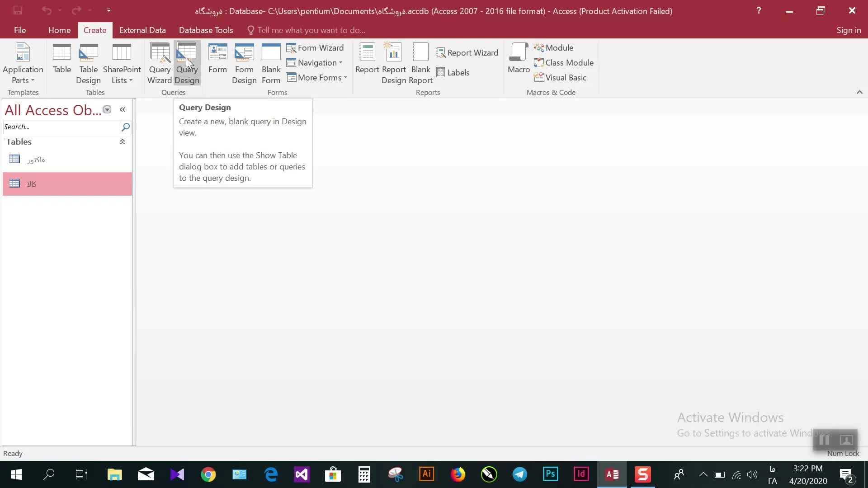Click the Save icon in quick access toolbar
Image resolution: width=868 pixels, height=488 pixels.
[18, 10]
